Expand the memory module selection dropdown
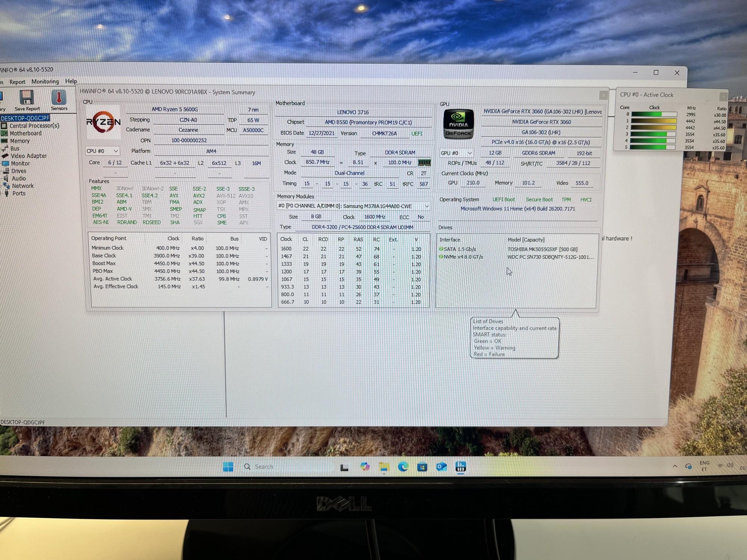 click(x=427, y=206)
